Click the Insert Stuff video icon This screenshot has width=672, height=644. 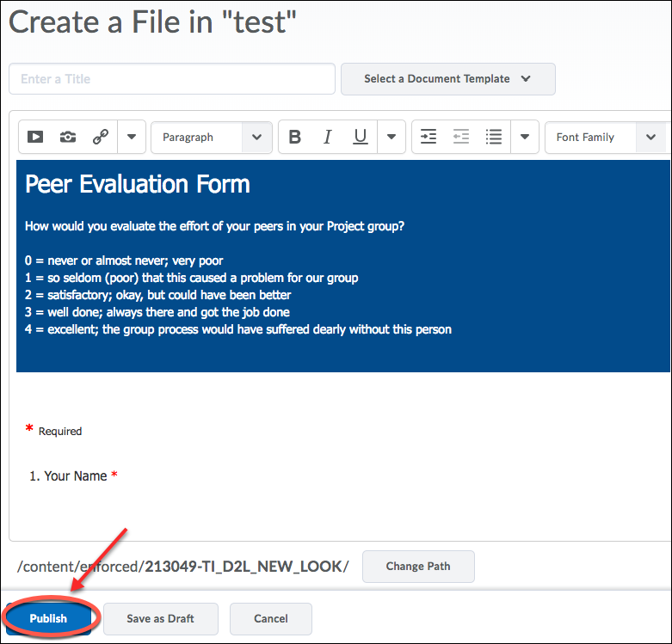[x=35, y=137]
